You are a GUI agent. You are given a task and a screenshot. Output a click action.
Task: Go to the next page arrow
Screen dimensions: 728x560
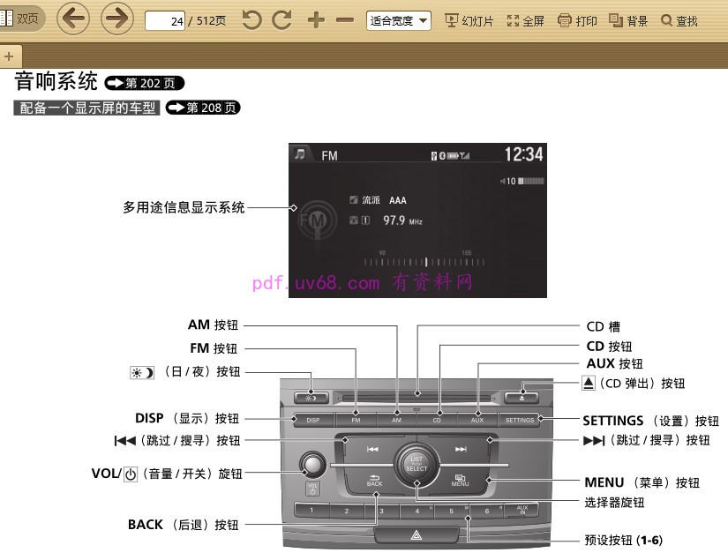pyautogui.click(x=116, y=19)
